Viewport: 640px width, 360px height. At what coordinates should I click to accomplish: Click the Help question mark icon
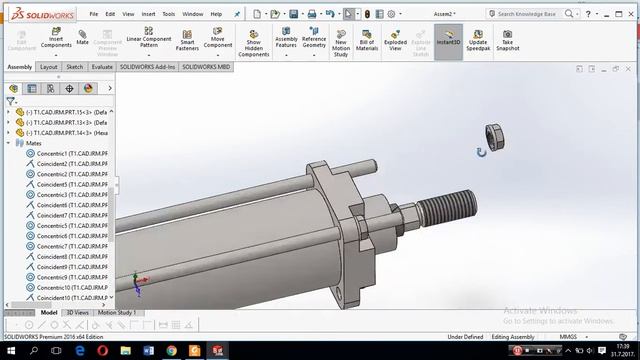(x=588, y=14)
